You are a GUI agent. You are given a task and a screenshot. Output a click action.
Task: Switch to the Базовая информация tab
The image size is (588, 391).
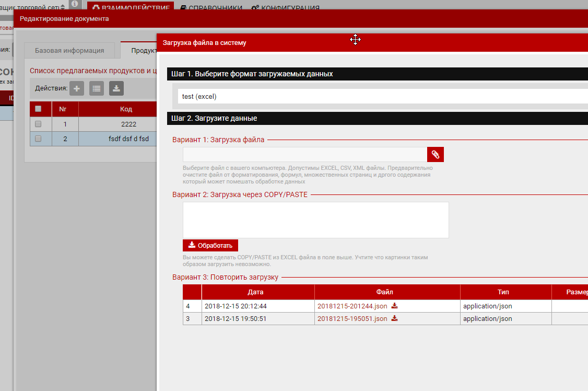(x=69, y=51)
